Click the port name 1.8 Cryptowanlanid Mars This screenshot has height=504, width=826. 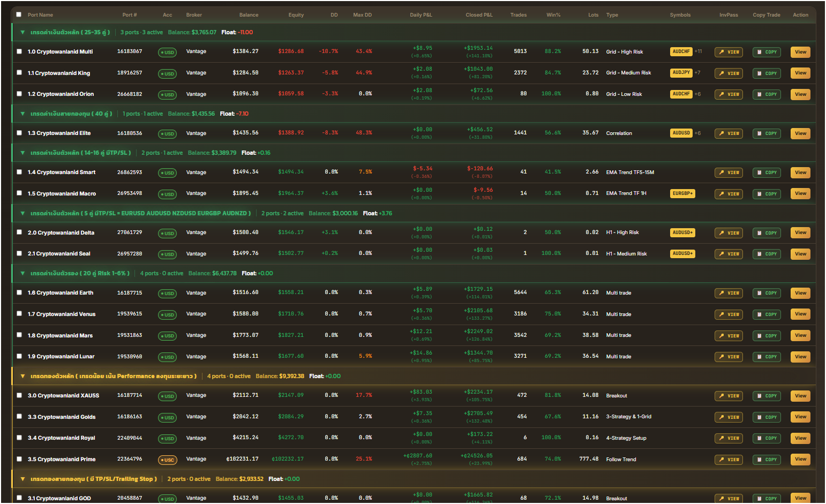(60, 336)
